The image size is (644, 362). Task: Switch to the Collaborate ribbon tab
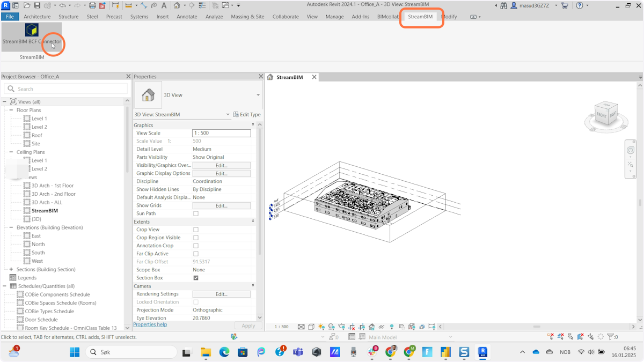click(286, 17)
